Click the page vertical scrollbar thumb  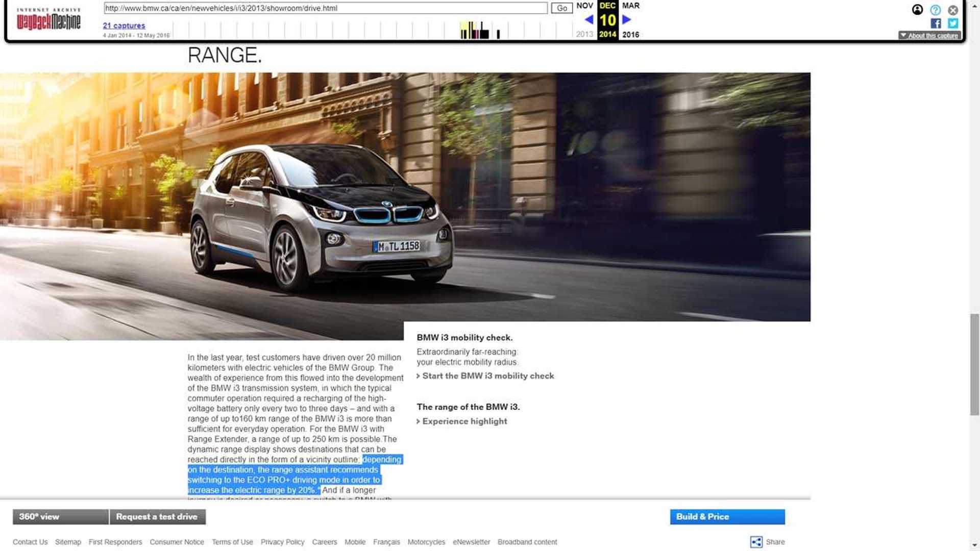pos(974,365)
